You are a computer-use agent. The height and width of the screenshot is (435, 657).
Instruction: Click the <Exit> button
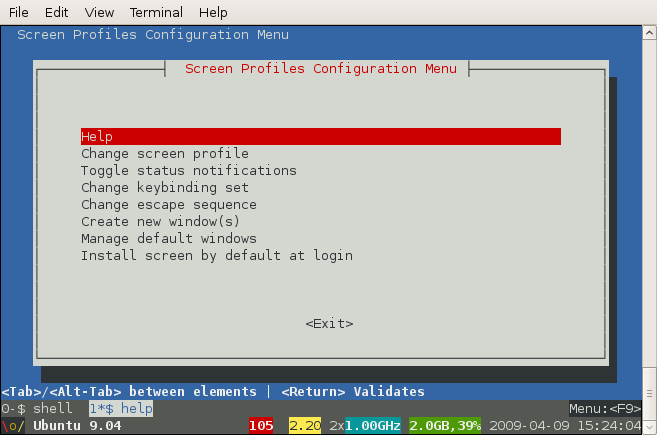click(329, 324)
